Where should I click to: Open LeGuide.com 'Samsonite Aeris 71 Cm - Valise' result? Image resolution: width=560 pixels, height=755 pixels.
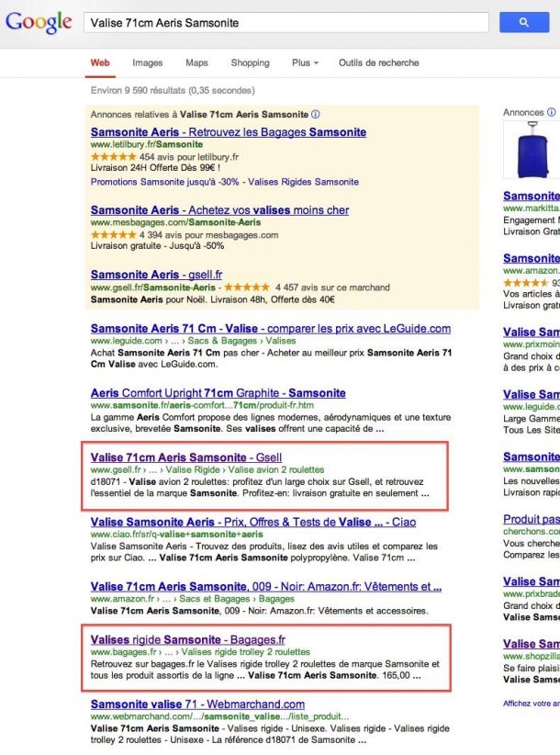pos(271,329)
